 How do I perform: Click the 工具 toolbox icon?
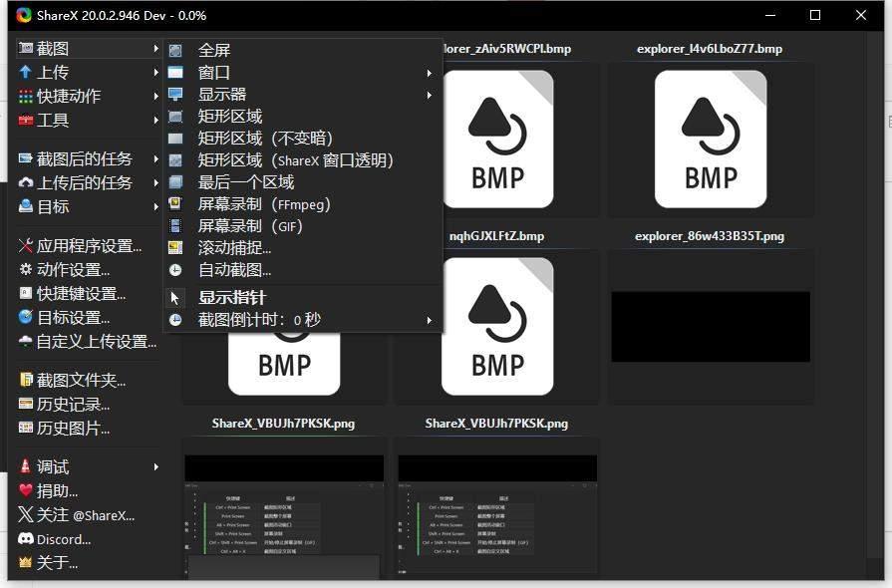tap(26, 120)
